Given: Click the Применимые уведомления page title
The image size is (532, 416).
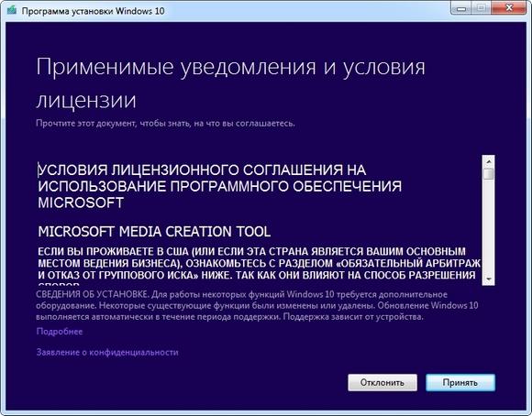Looking at the screenshot, I should (x=230, y=82).
